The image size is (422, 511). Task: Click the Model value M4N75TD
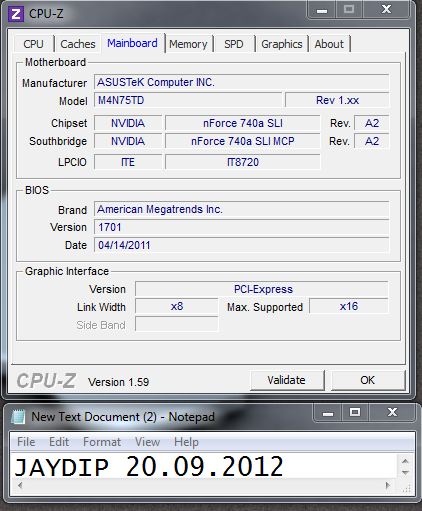(x=188, y=100)
